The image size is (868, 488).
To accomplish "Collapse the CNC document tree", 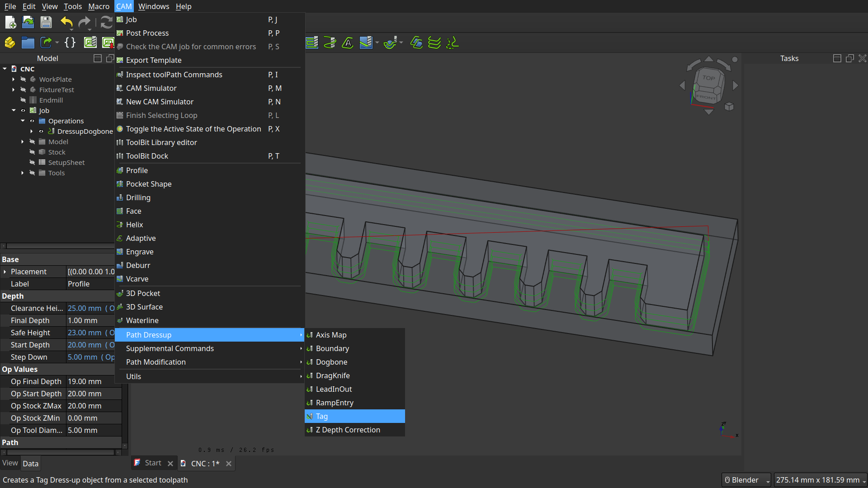I will [5, 69].
